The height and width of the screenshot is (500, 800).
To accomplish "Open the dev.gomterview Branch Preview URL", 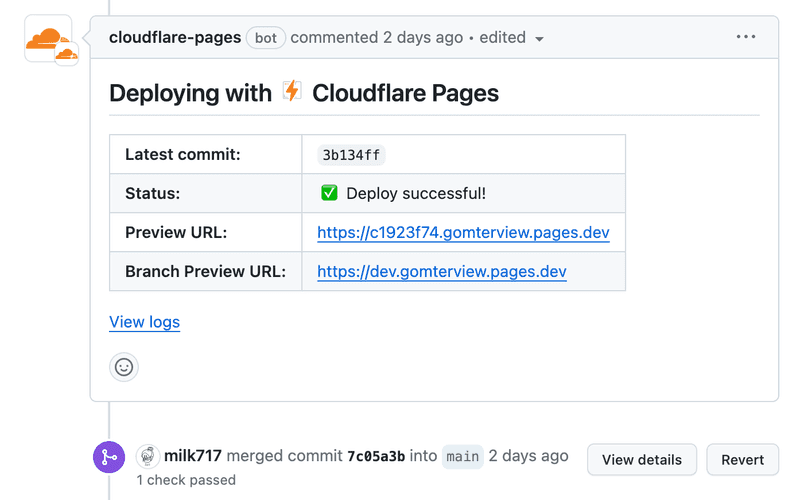I will pos(441,271).
